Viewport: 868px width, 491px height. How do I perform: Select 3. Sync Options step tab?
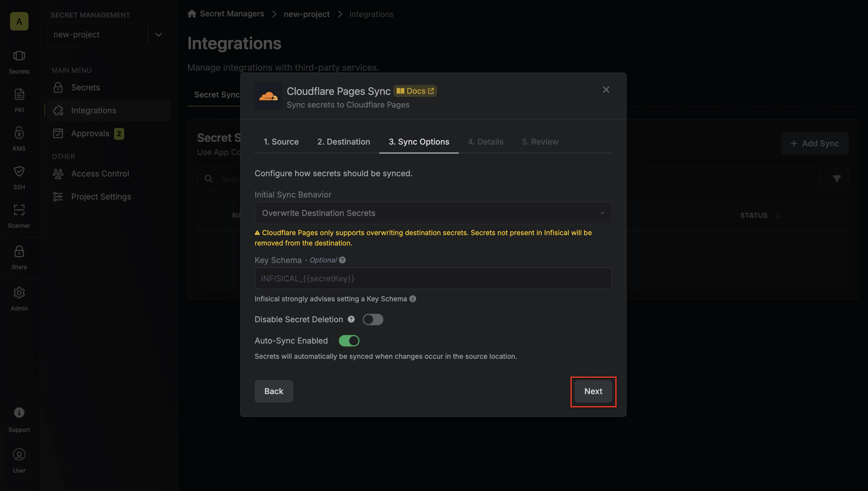(419, 142)
